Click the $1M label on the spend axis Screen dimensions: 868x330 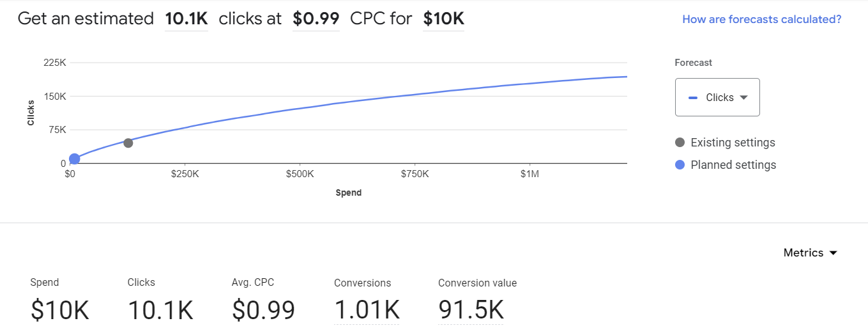pyautogui.click(x=529, y=173)
